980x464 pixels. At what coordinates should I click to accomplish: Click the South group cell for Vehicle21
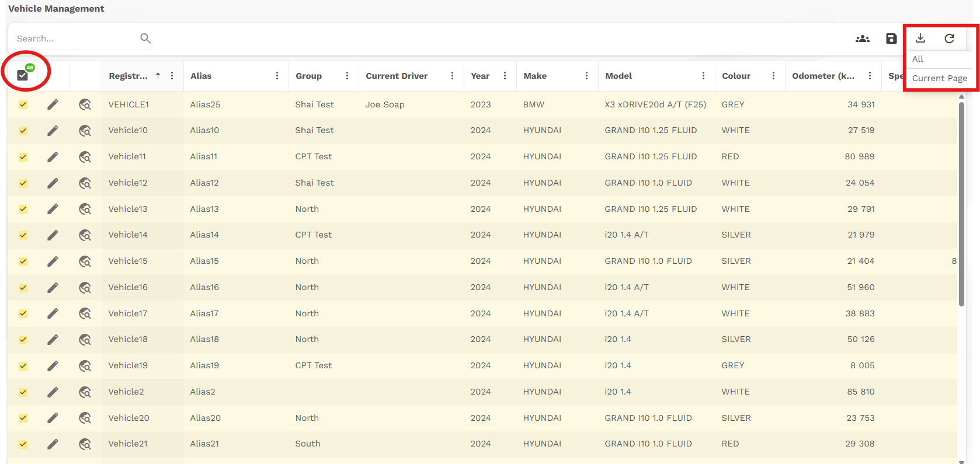point(308,444)
